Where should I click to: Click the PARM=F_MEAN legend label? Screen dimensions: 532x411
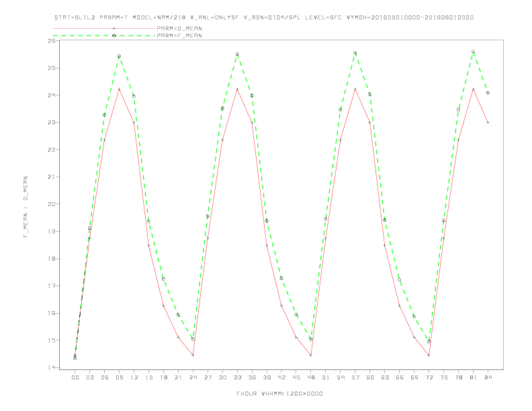[179, 36]
